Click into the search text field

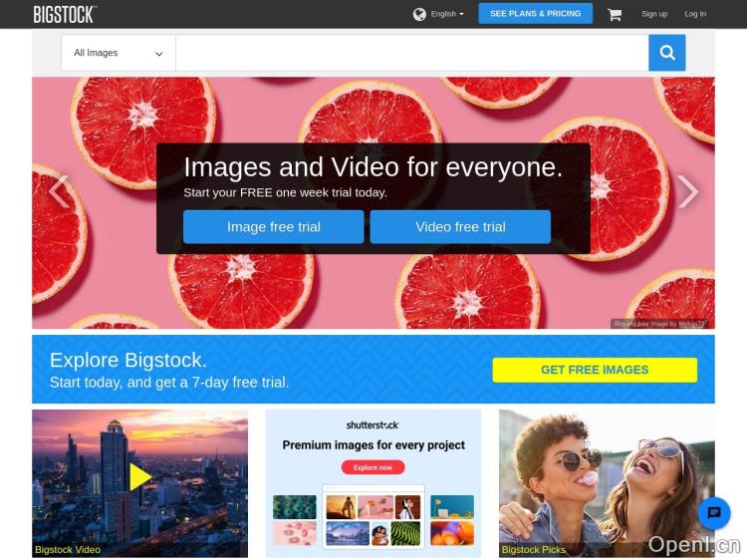coord(411,53)
